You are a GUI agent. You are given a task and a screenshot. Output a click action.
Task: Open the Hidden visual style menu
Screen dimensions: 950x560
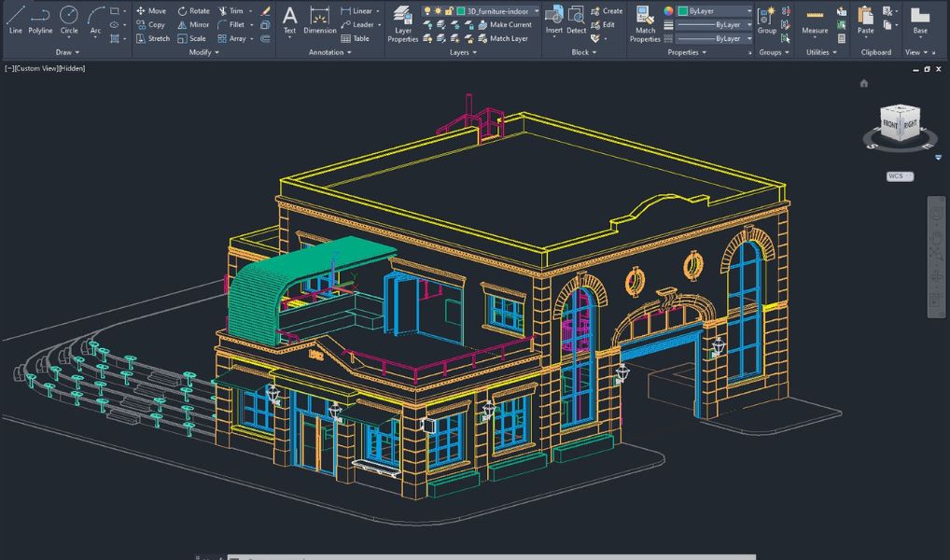click(x=72, y=68)
